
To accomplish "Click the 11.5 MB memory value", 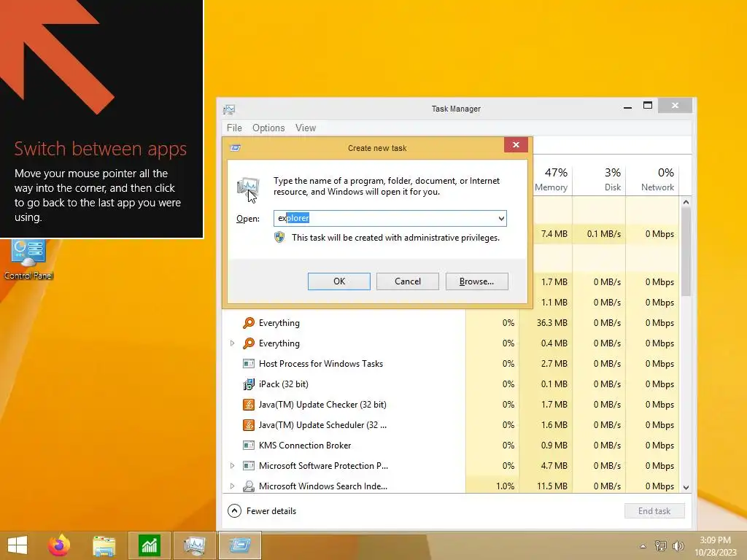I will (x=551, y=486).
